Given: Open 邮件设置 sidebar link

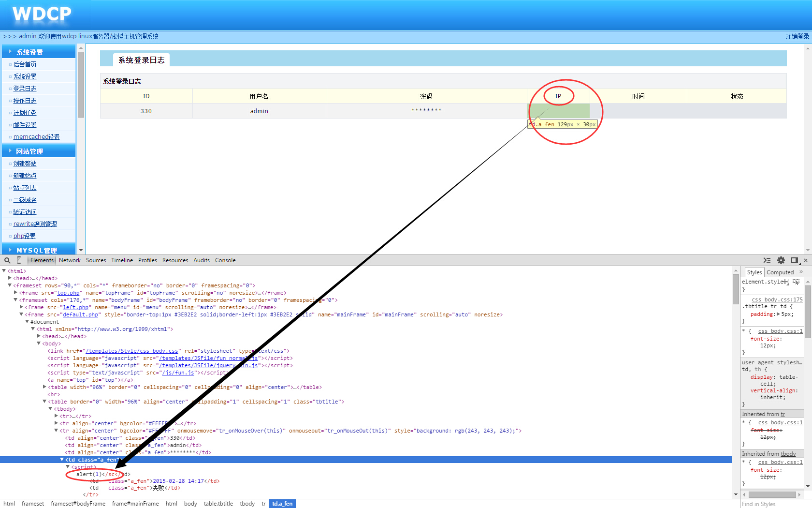Looking at the screenshot, I should coord(25,125).
